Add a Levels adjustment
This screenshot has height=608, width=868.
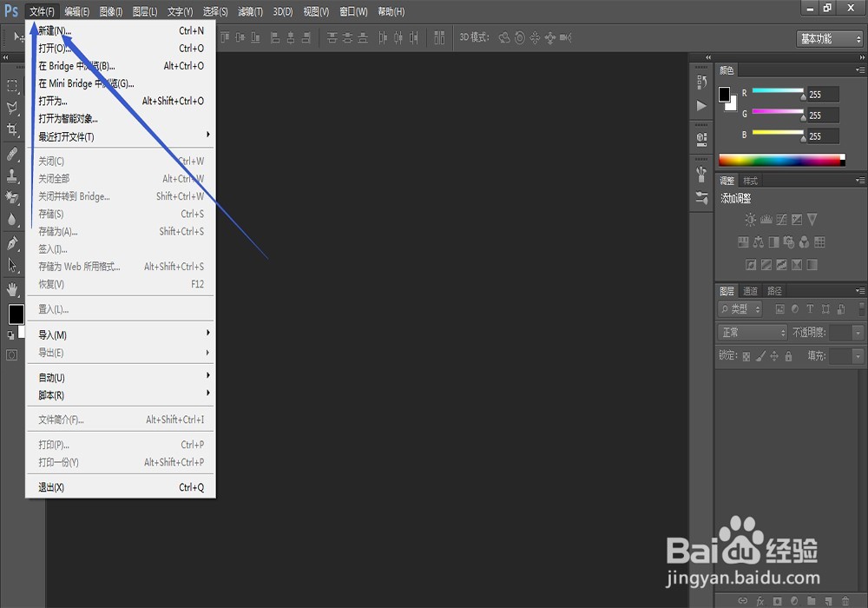tap(766, 220)
